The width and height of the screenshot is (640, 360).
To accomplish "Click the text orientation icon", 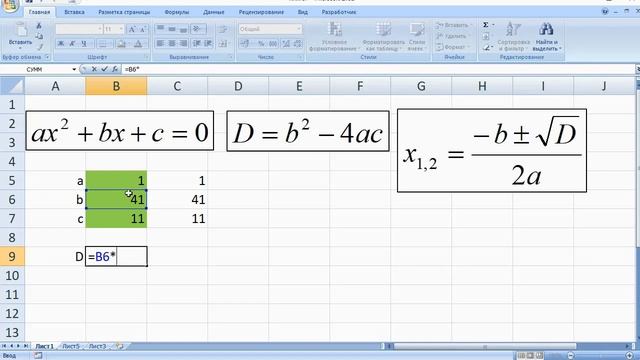I will point(198,29).
